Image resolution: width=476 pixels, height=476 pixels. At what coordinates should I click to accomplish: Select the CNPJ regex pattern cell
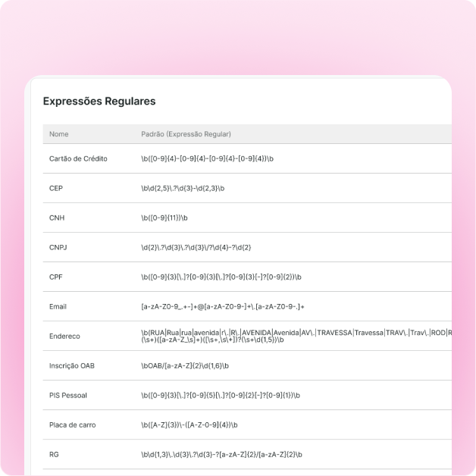click(x=196, y=247)
